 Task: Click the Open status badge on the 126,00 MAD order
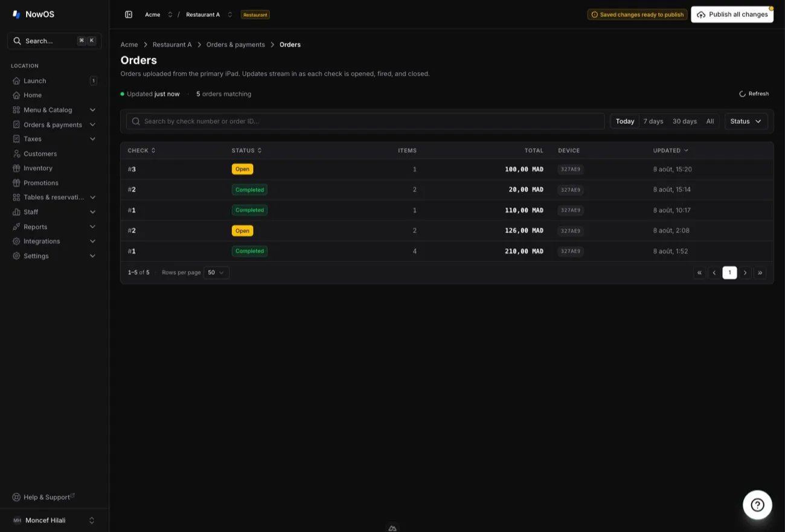coord(242,231)
